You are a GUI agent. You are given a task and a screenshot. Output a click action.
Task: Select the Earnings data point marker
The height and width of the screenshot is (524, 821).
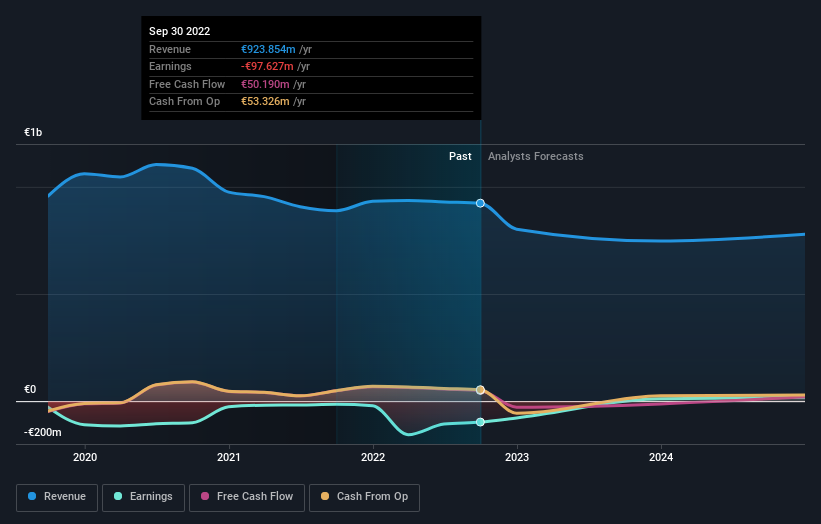point(480,422)
